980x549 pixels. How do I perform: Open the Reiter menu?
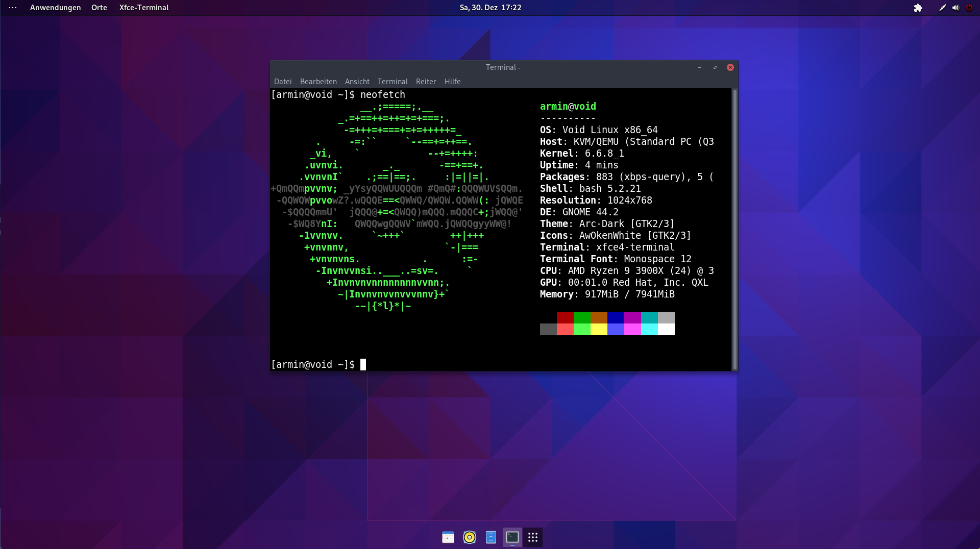click(x=426, y=82)
